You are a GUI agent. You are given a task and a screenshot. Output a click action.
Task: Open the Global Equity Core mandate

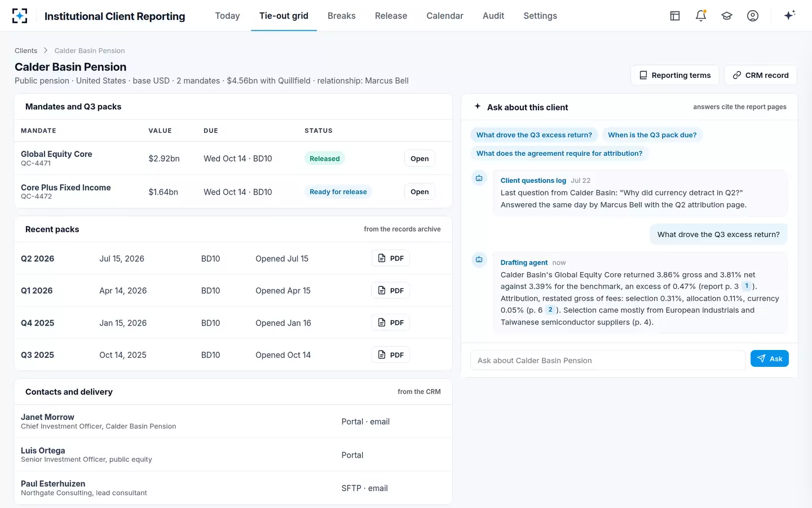coord(420,159)
